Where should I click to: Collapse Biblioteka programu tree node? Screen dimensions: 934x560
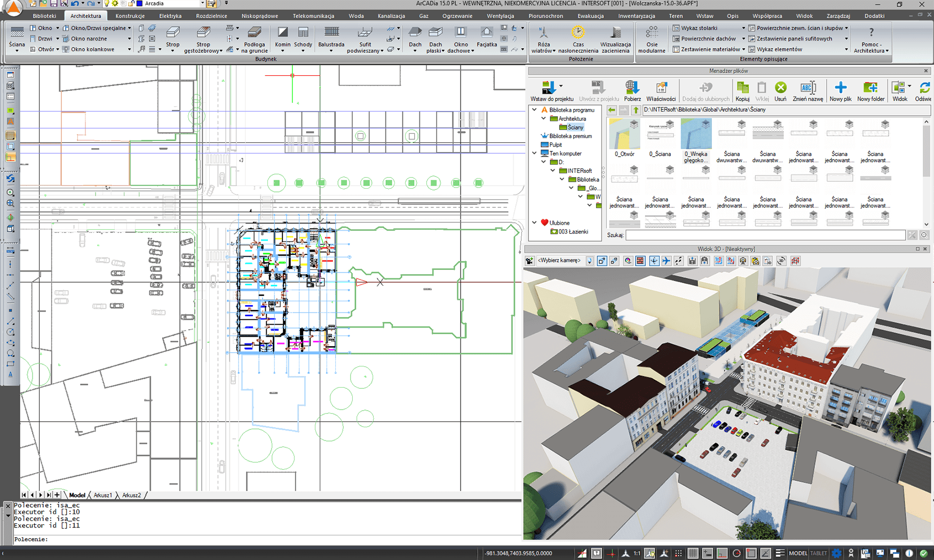(x=534, y=110)
